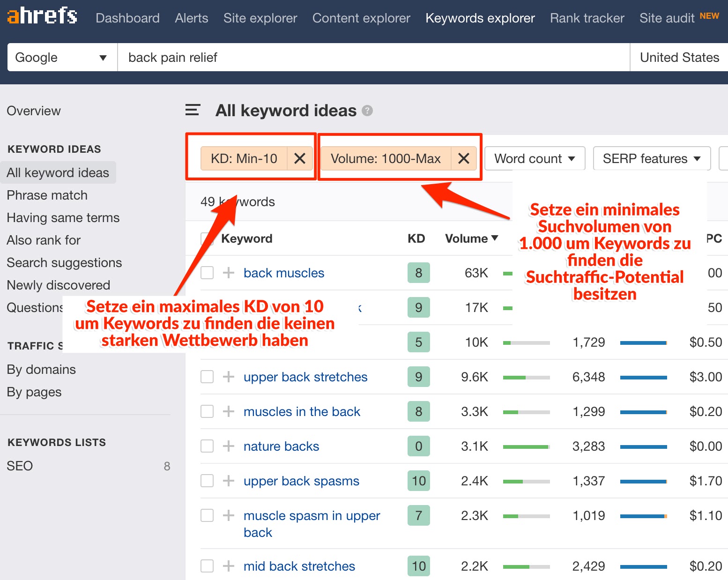This screenshot has height=580, width=728.
Task: Click the help icon beside All keyword ideas
Action: coord(368,111)
